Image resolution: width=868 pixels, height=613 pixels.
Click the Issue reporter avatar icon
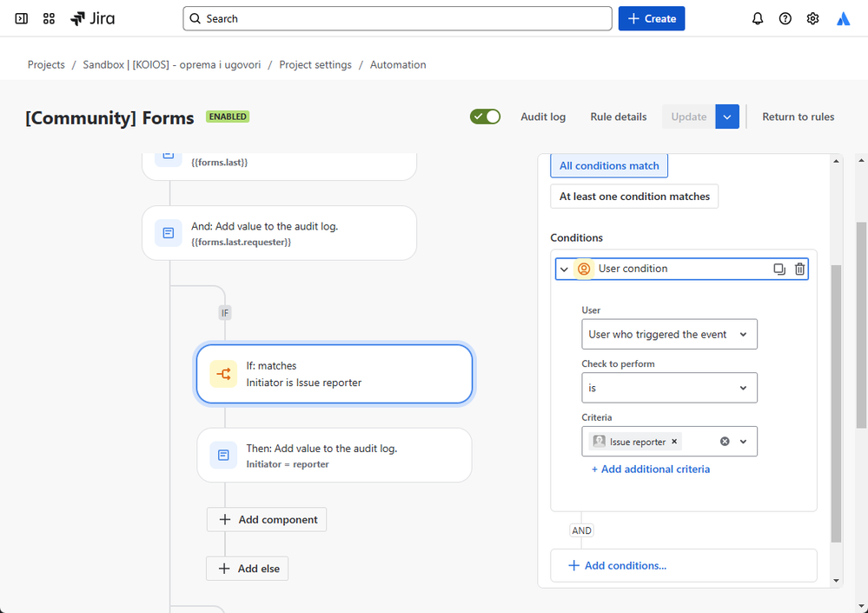click(599, 442)
